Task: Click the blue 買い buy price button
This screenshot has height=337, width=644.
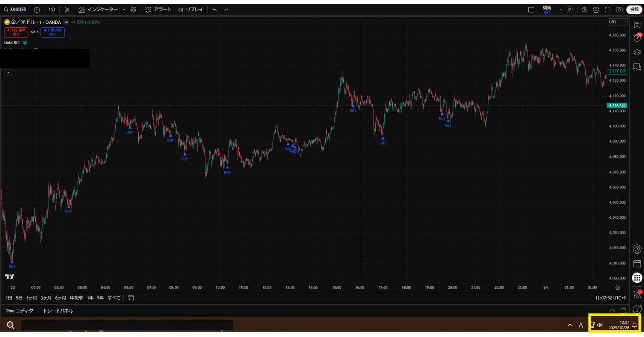Action: click(52, 32)
